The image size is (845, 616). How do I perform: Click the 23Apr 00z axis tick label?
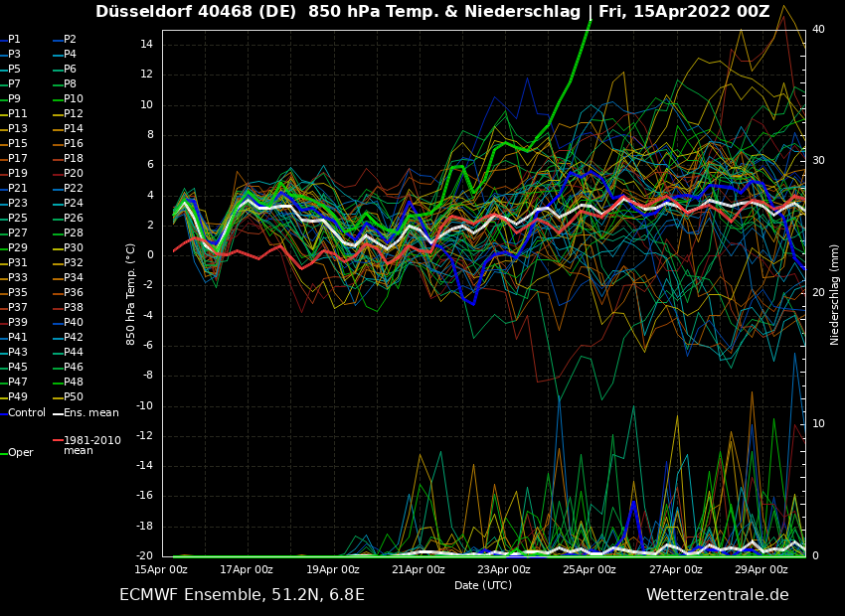(x=502, y=567)
